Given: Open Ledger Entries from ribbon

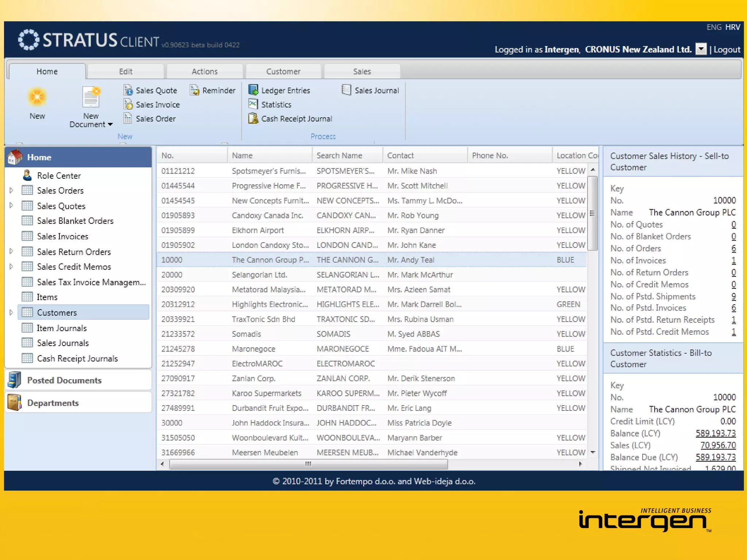Looking at the screenshot, I should [x=279, y=90].
